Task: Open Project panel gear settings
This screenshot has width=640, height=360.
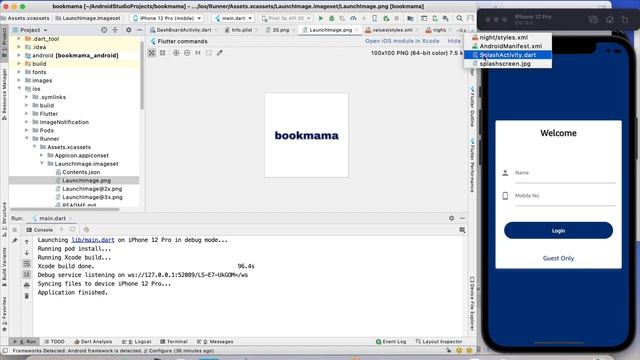Action: (129, 30)
